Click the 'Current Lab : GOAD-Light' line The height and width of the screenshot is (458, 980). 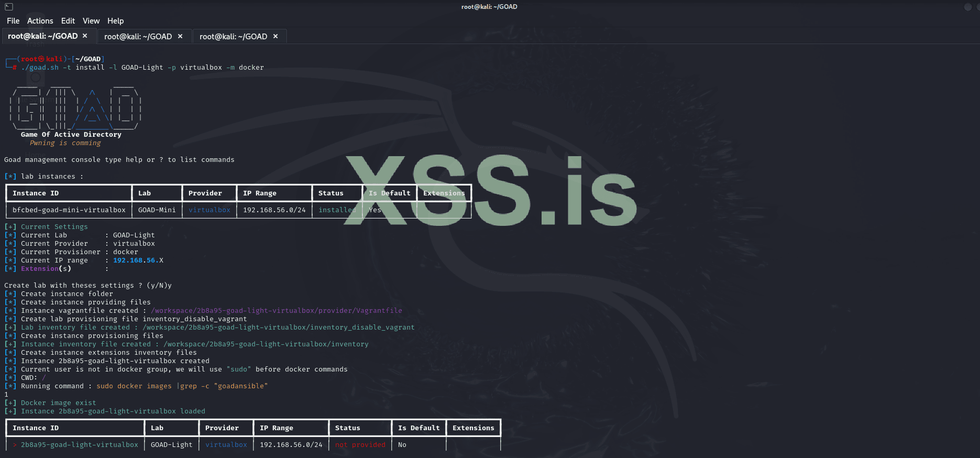[x=80, y=235]
